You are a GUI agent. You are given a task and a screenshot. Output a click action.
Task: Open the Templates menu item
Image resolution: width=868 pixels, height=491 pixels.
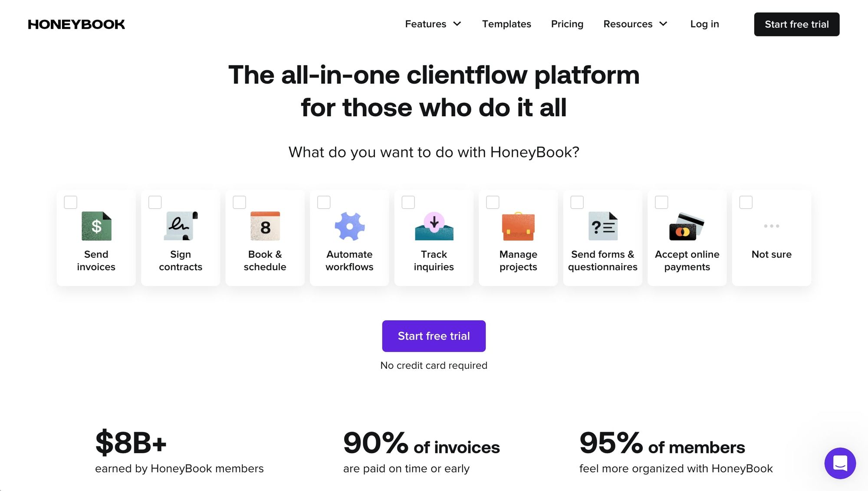click(507, 24)
